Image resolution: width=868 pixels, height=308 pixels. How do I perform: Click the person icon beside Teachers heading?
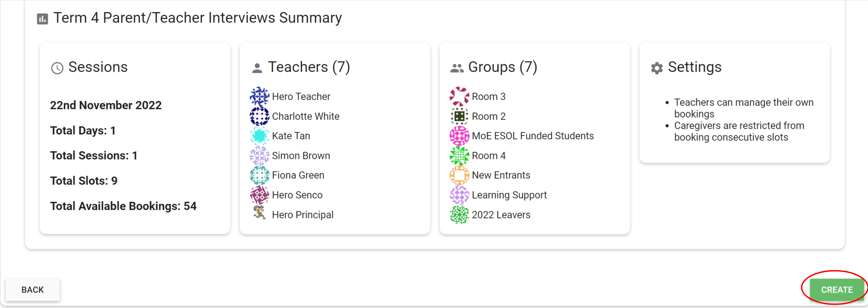point(257,67)
